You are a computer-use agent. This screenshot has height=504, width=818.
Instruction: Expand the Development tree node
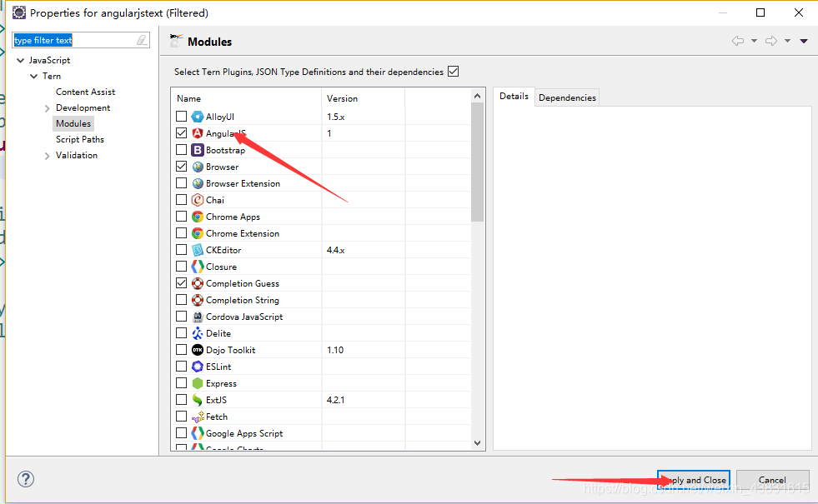pyautogui.click(x=48, y=108)
